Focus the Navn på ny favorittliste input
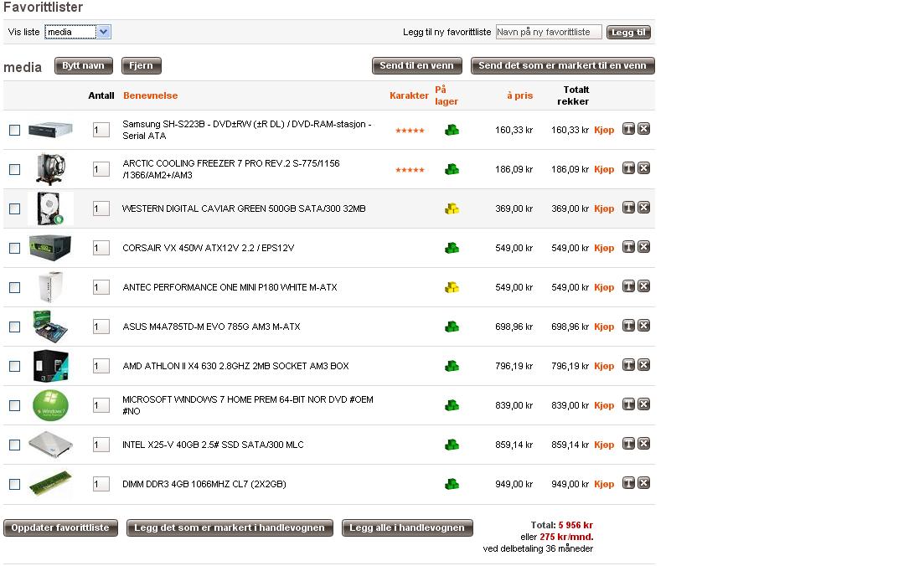 click(x=549, y=32)
